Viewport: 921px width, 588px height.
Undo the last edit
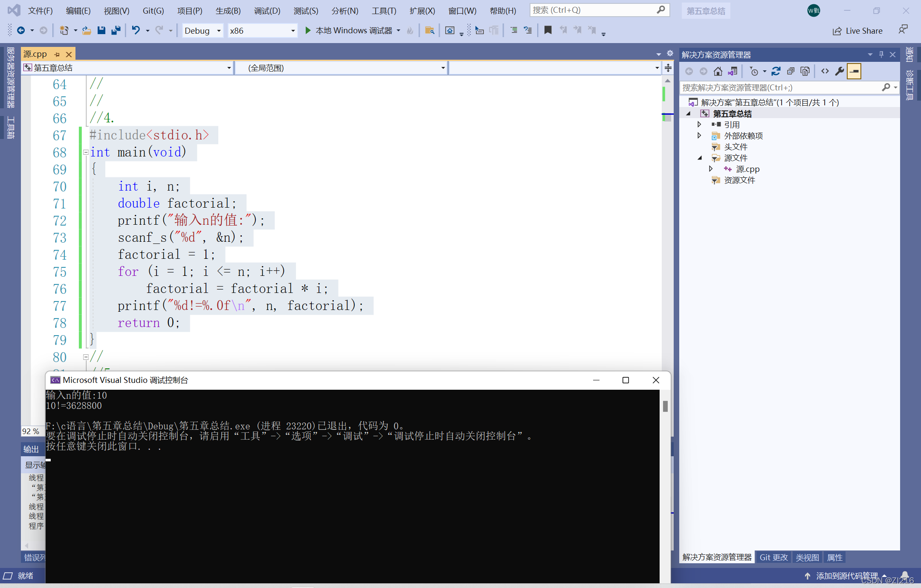(x=136, y=30)
